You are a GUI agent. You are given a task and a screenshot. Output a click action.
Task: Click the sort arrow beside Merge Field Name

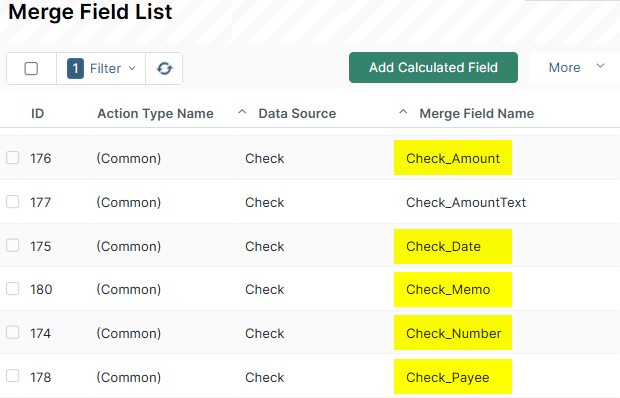pyautogui.click(x=403, y=112)
